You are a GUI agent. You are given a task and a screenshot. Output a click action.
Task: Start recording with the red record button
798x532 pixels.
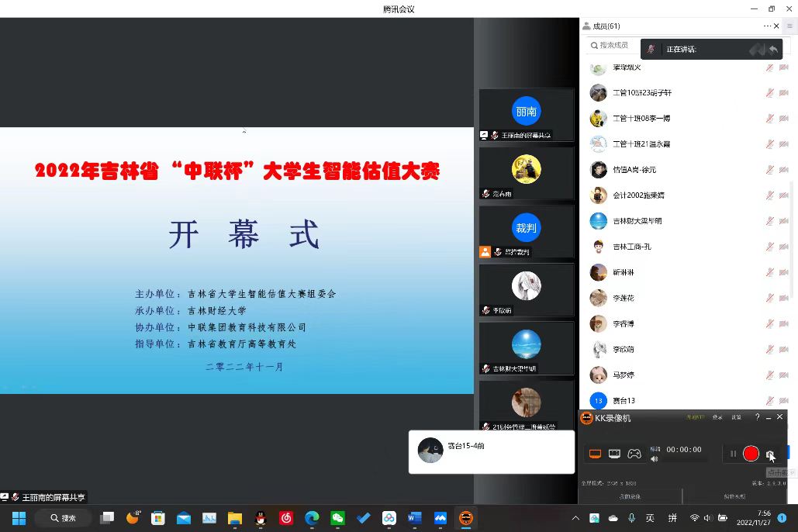pyautogui.click(x=751, y=454)
